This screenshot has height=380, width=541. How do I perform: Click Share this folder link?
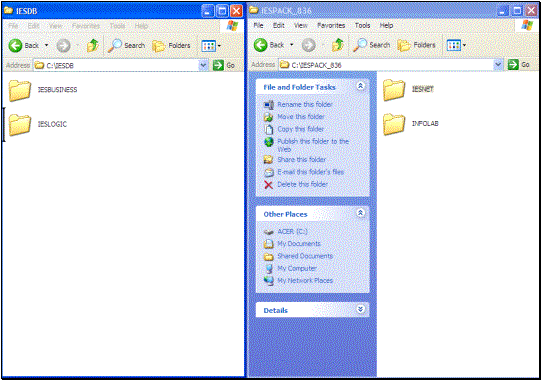click(x=302, y=159)
